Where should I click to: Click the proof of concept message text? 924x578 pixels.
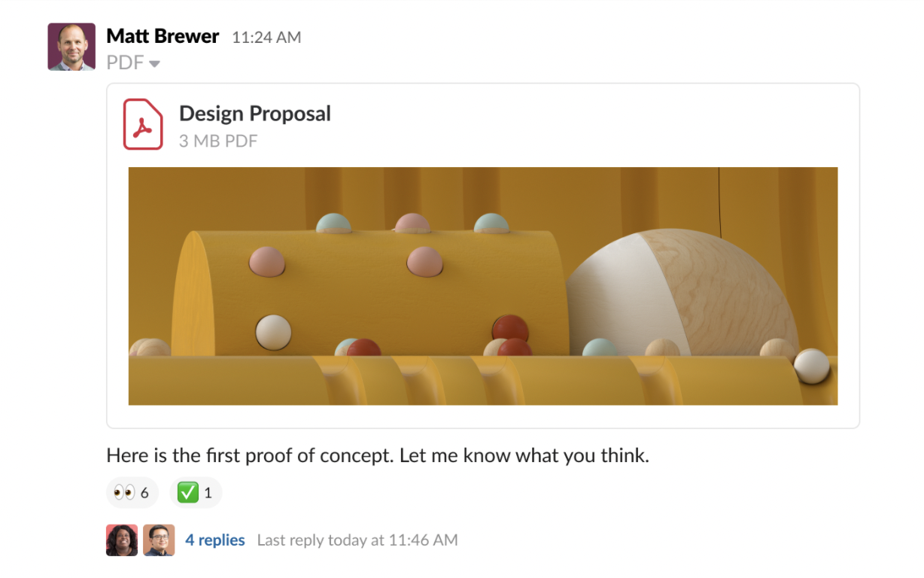click(x=378, y=455)
